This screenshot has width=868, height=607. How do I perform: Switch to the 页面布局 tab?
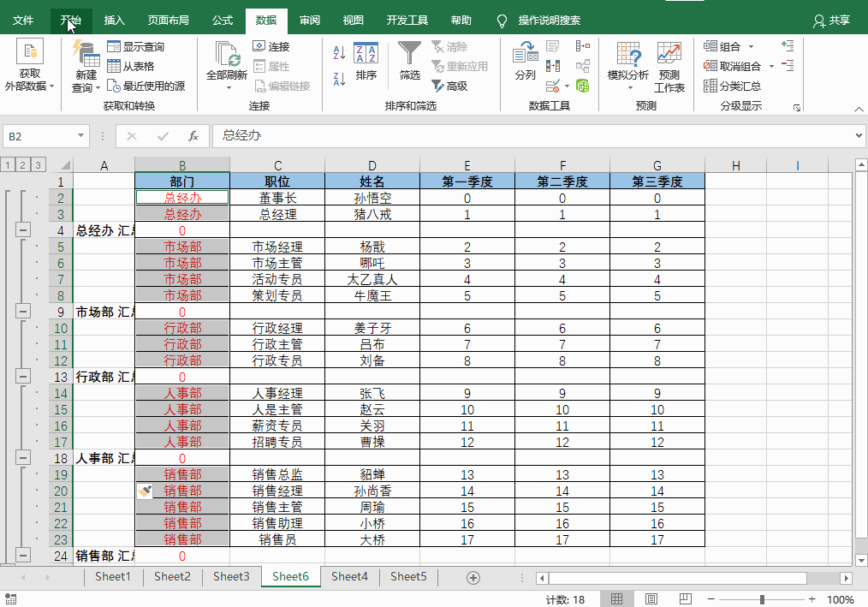[x=169, y=21]
